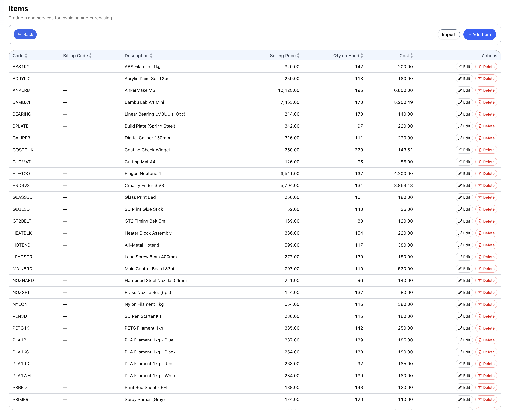The image size is (511, 420).
Task: Sort by Description column header
Action: [138, 56]
